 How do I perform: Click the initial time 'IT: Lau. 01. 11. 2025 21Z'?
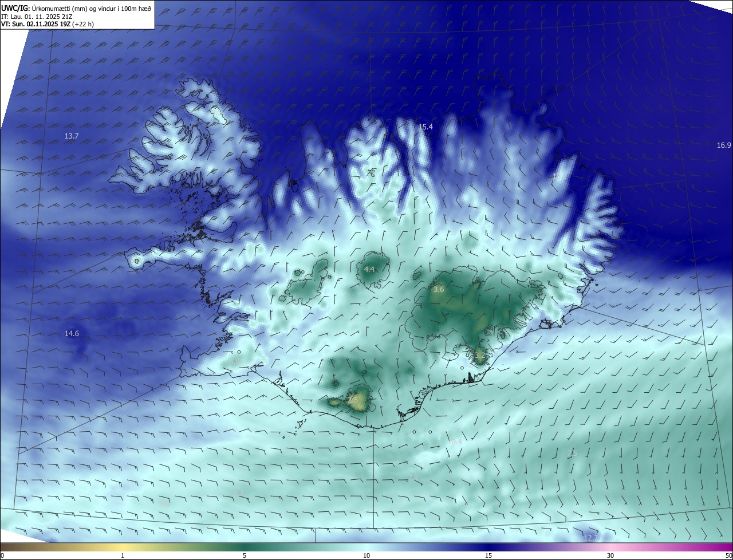point(36,17)
